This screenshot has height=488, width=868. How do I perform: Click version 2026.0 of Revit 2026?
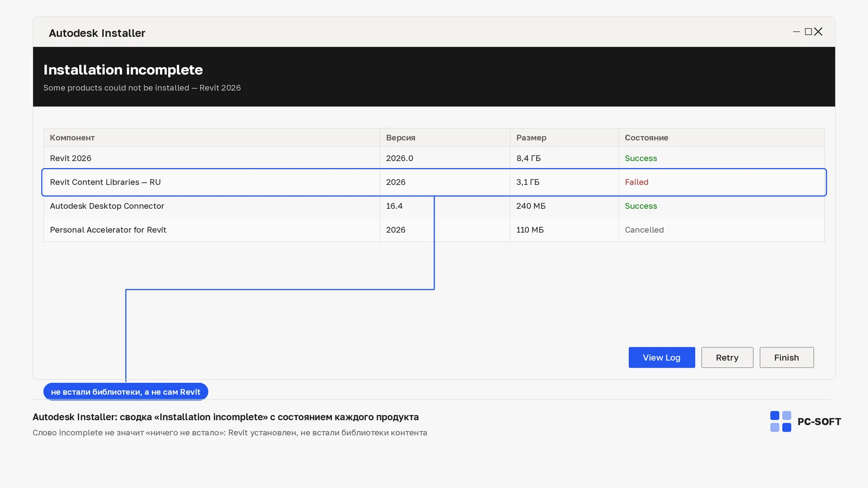tap(399, 158)
